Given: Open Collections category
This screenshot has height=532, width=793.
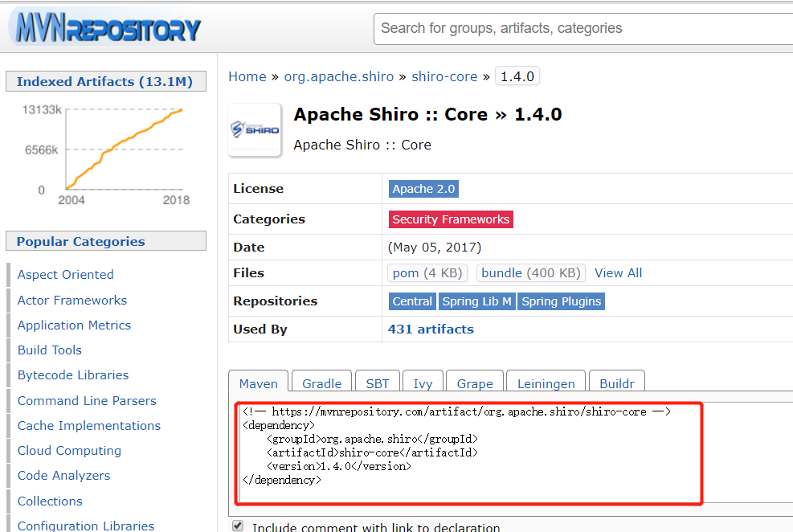Looking at the screenshot, I should [x=50, y=501].
